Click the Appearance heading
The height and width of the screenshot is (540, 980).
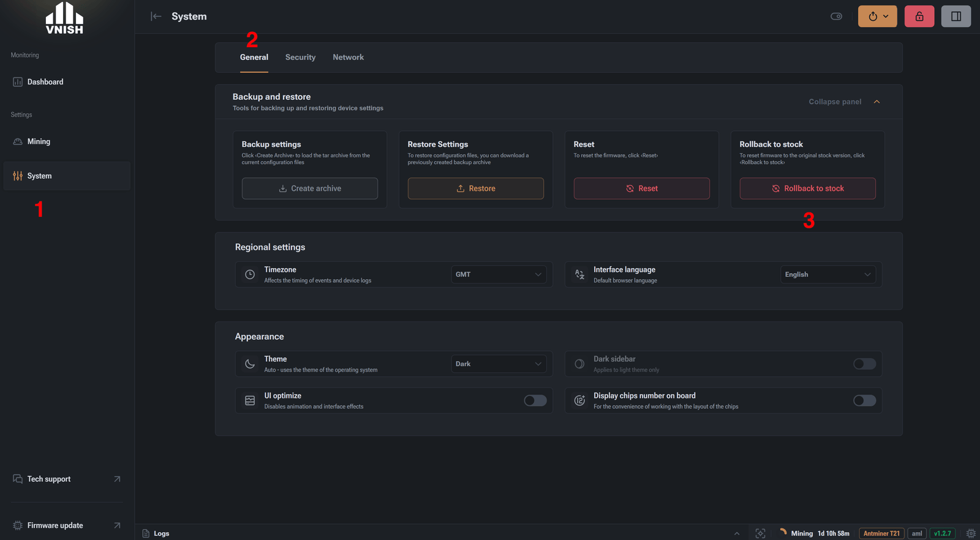[x=260, y=337]
